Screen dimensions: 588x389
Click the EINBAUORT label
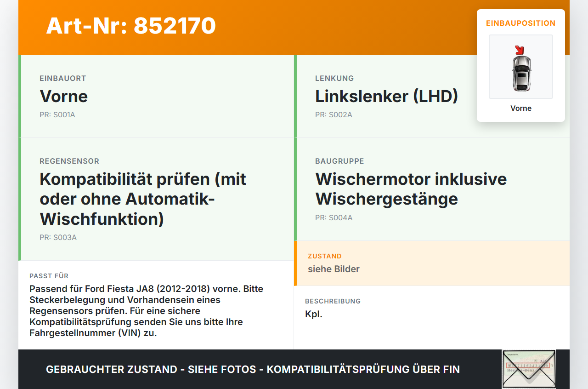pyautogui.click(x=63, y=78)
